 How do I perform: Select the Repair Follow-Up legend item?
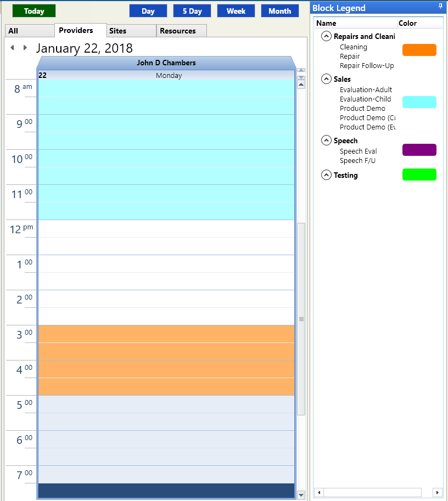click(x=367, y=66)
